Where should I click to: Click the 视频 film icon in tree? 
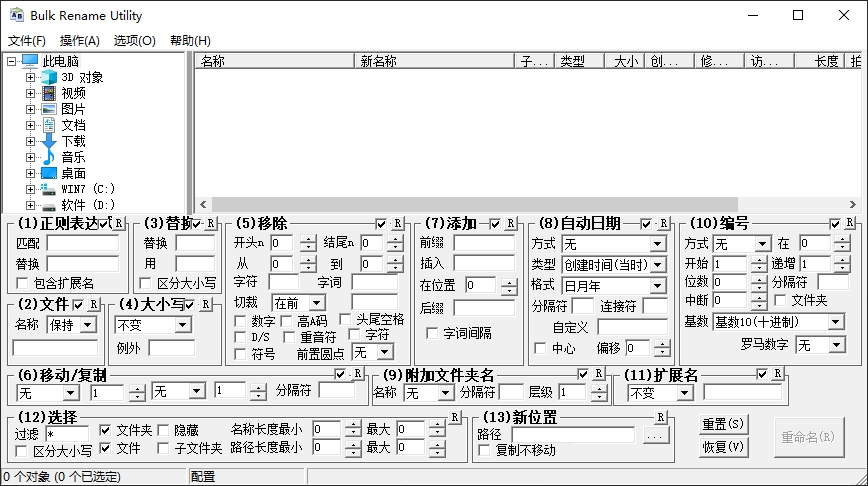coord(49,93)
